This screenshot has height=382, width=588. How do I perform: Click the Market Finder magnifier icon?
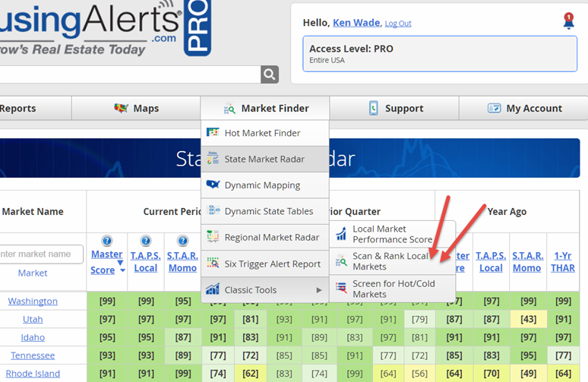(229, 109)
